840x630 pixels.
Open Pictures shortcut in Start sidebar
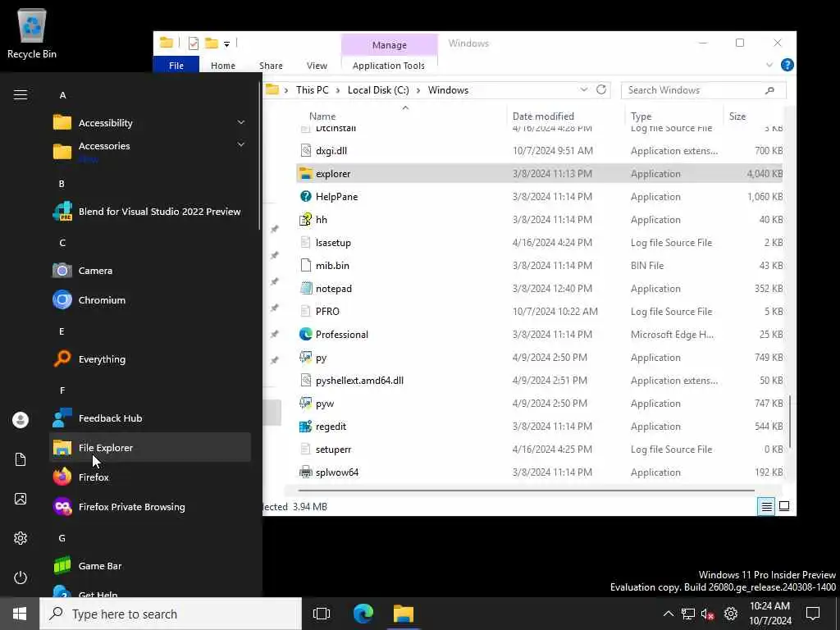click(21, 499)
